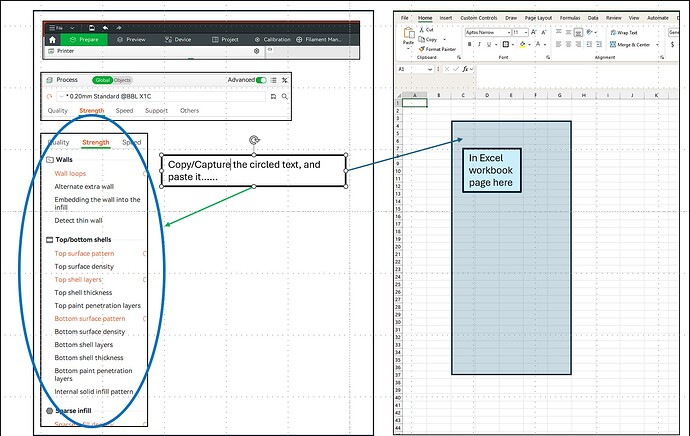
Task: Click the yellow fill color button
Action: pyautogui.click(x=522, y=44)
